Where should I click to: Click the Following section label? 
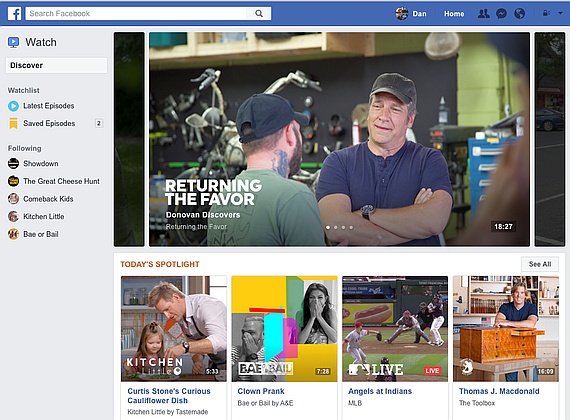pos(24,148)
